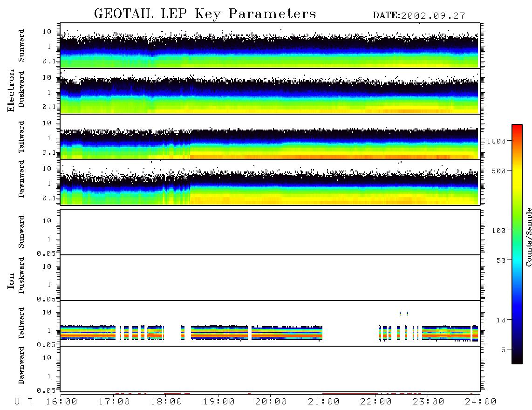The image size is (532, 410).
Task: Click the Electron Tailward spectrogram panel
Action: [270, 137]
